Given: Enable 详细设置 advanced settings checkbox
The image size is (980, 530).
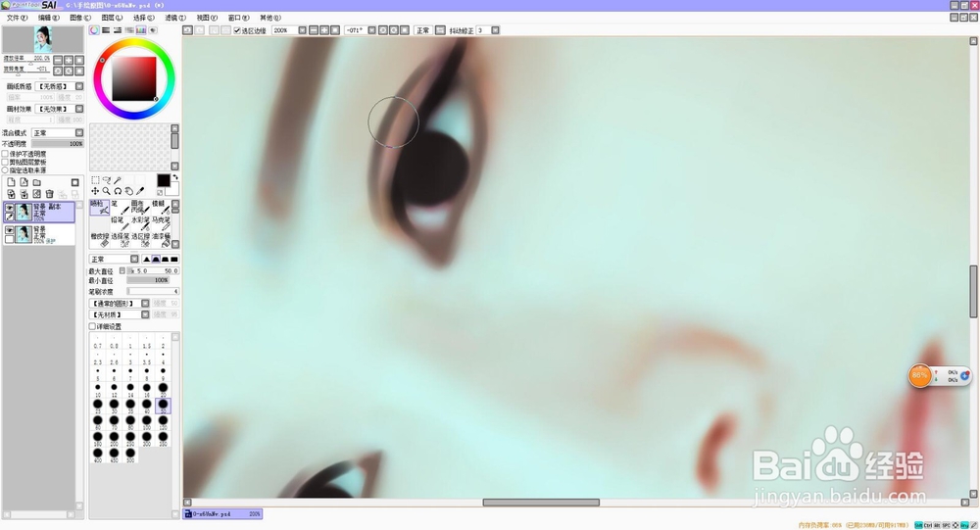Looking at the screenshot, I should [x=92, y=326].
